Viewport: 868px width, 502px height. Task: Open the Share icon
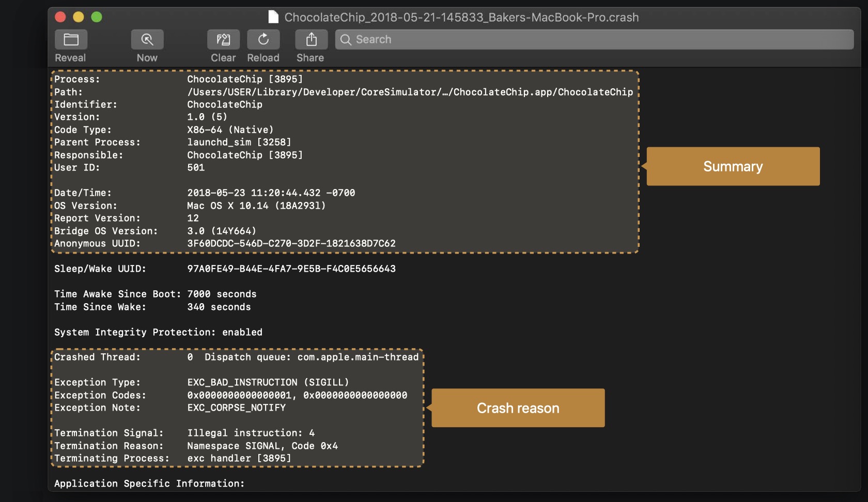[311, 39]
